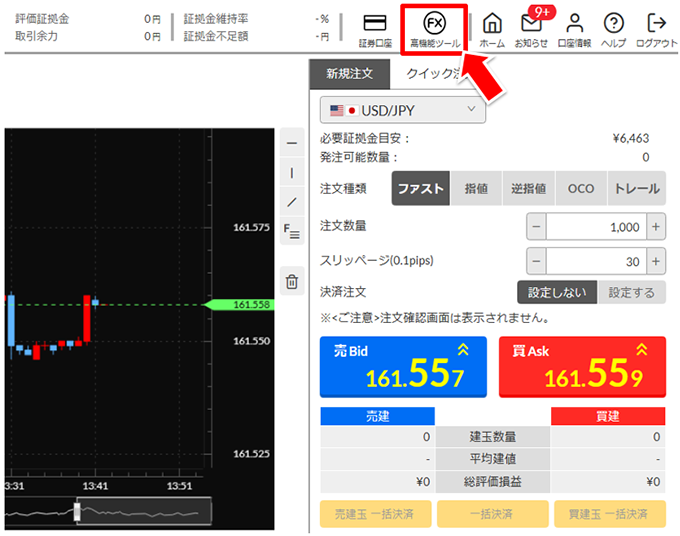Open ヘルプ question mark icon
Image resolution: width=680 pixels, height=536 pixels.
tap(614, 30)
